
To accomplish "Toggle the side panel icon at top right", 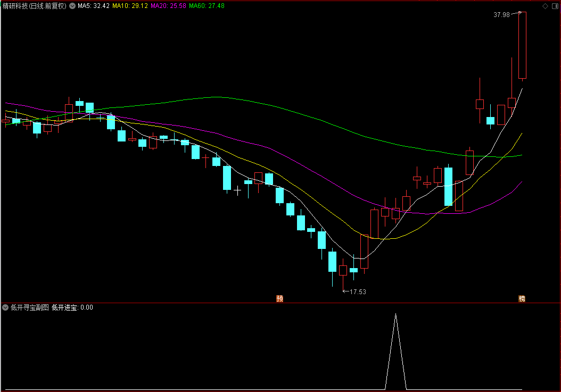I will point(555,6).
